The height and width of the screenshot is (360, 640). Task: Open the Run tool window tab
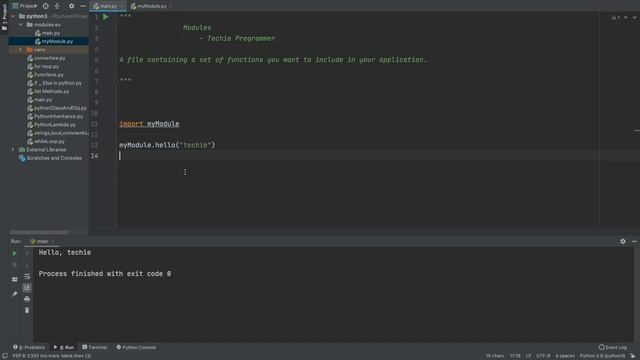click(64, 347)
